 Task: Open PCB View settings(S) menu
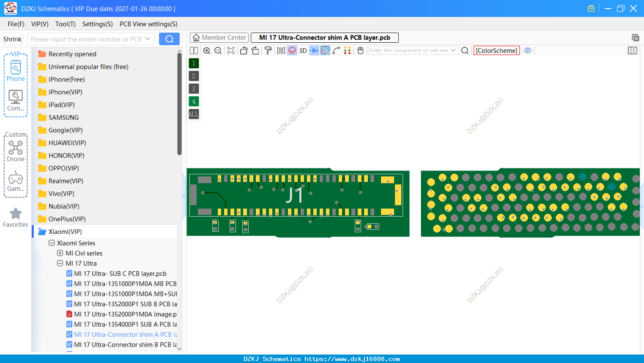click(x=148, y=24)
